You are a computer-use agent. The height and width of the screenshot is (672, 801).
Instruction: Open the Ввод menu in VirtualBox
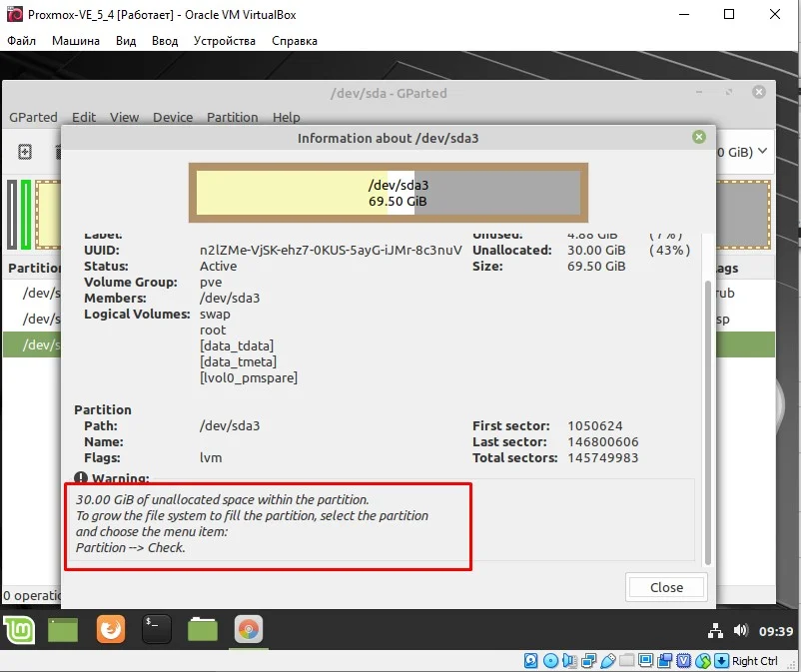(x=165, y=41)
